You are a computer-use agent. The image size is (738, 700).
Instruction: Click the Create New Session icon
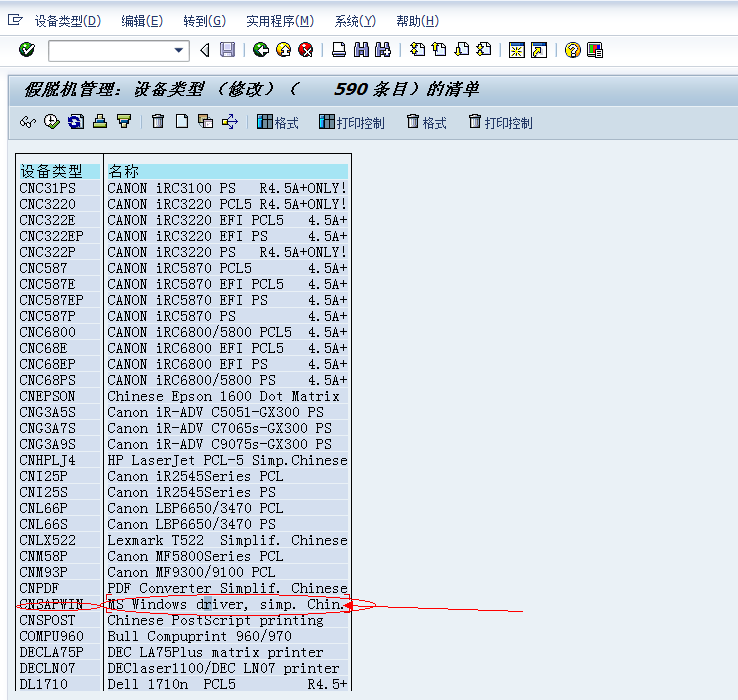pyautogui.click(x=517, y=50)
